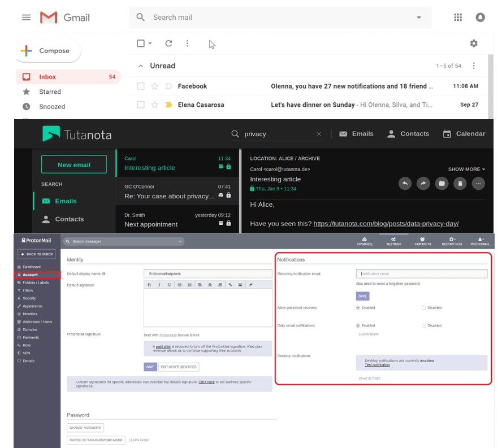Click Tutanota New email button
Screen dimensions: 502x448
(74, 164)
